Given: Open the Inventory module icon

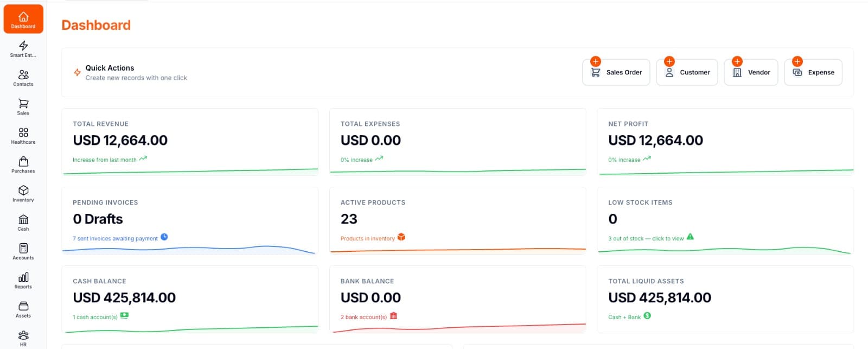Looking at the screenshot, I should (x=23, y=192).
